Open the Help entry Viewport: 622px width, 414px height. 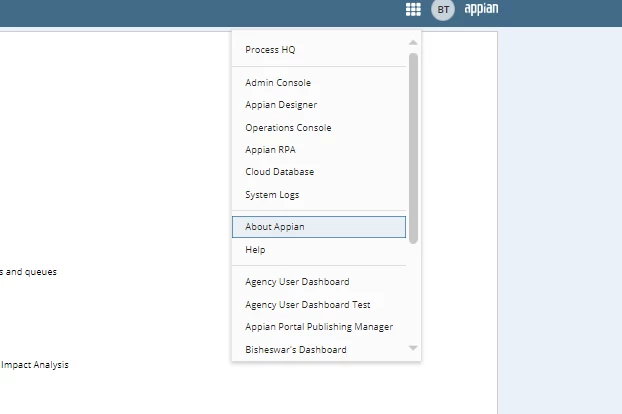(319, 250)
